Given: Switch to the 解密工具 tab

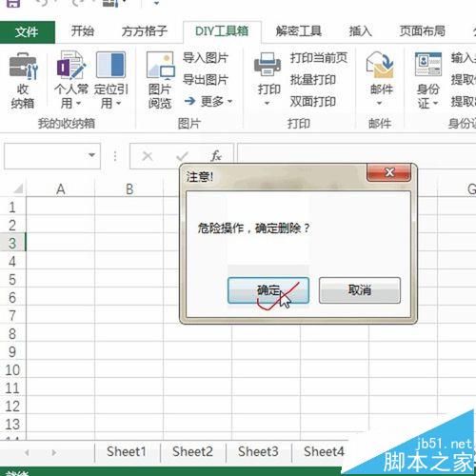Looking at the screenshot, I should 298,31.
